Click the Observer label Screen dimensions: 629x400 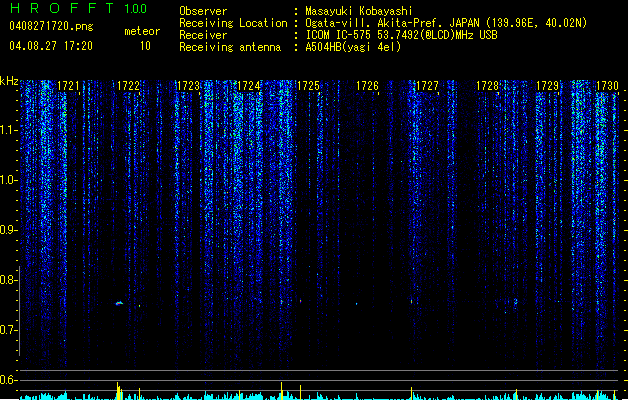(x=203, y=11)
